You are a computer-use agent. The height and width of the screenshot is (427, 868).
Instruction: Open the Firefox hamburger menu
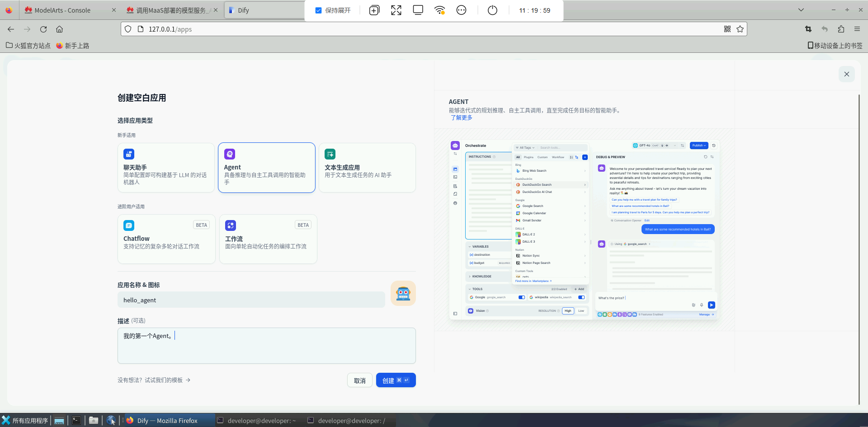857,29
